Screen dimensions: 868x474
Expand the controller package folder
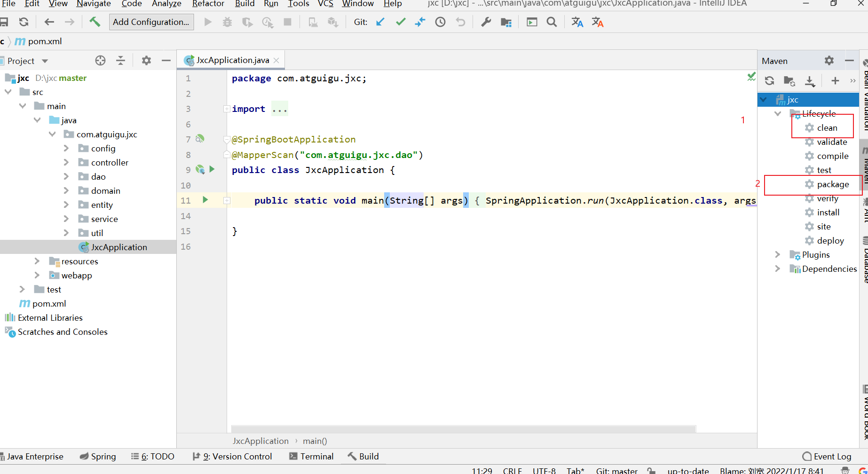66,163
